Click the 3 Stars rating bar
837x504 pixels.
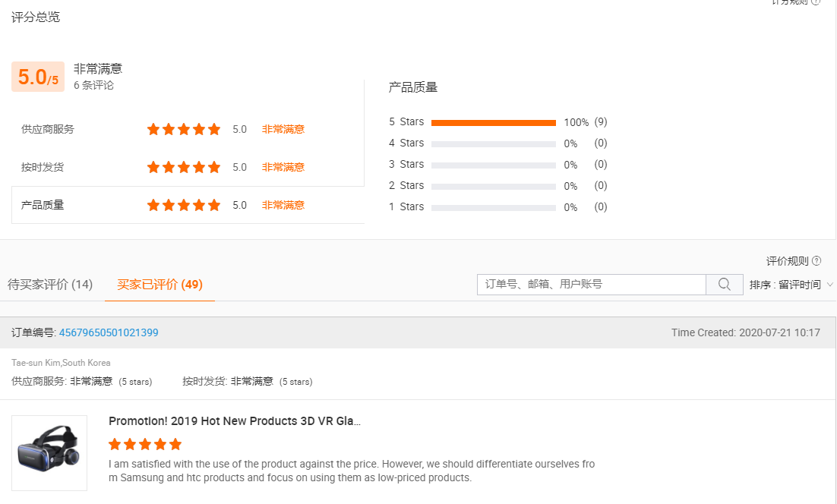point(494,165)
